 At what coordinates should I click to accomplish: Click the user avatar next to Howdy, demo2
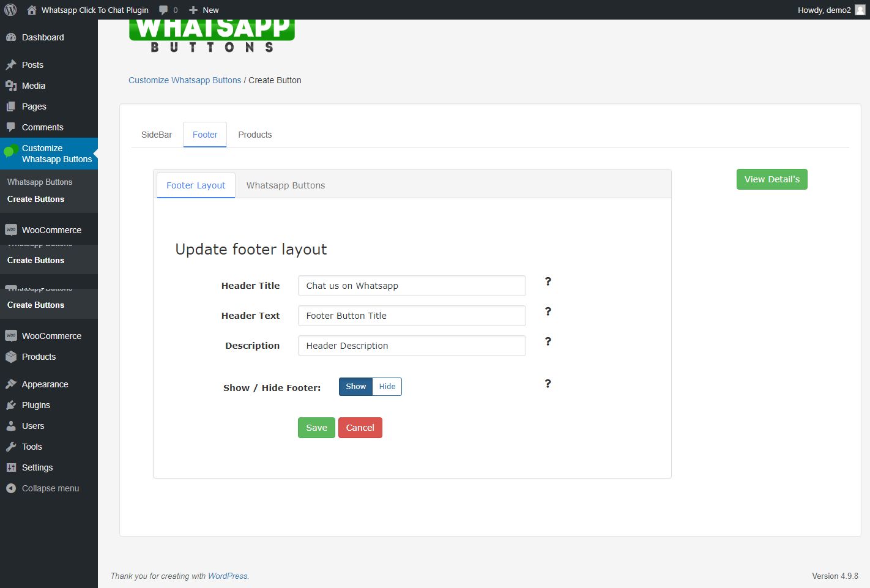point(860,10)
